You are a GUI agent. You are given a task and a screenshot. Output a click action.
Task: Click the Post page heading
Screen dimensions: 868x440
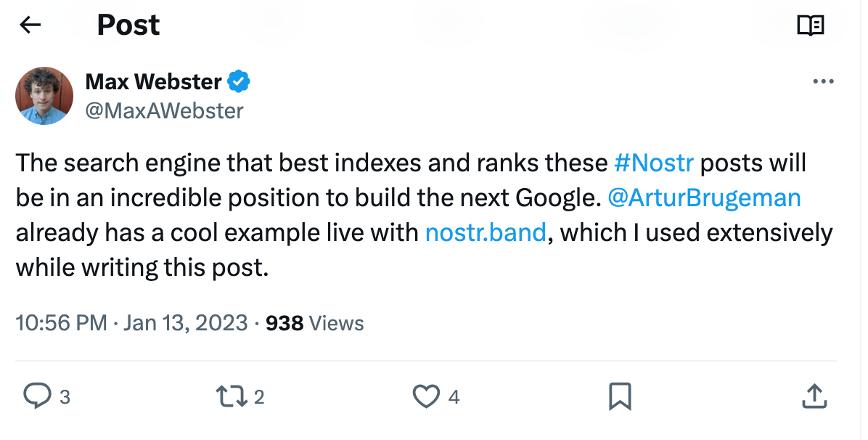click(128, 25)
